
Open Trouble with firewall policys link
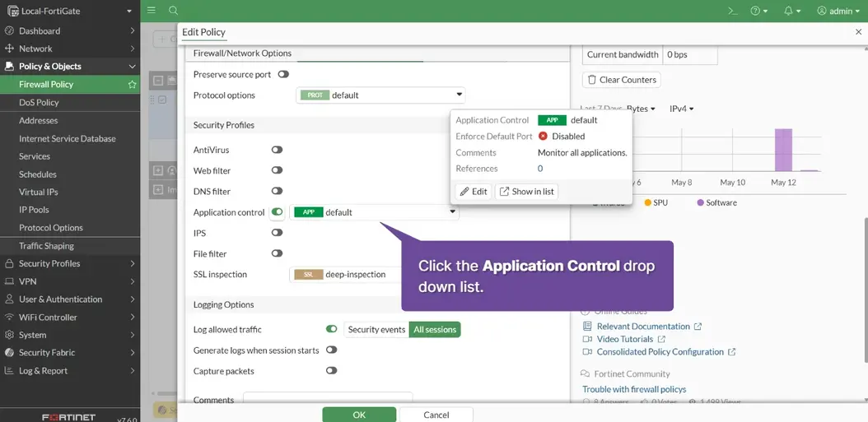coord(634,389)
